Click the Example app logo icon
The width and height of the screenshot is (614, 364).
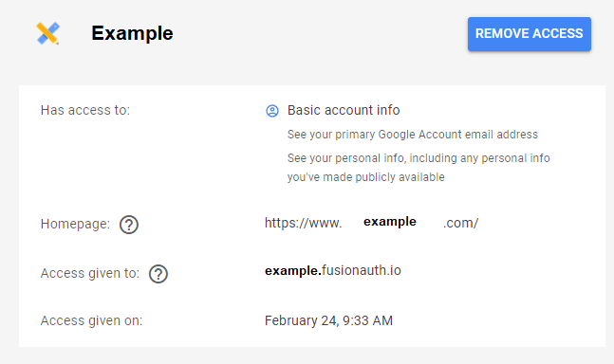click(47, 33)
